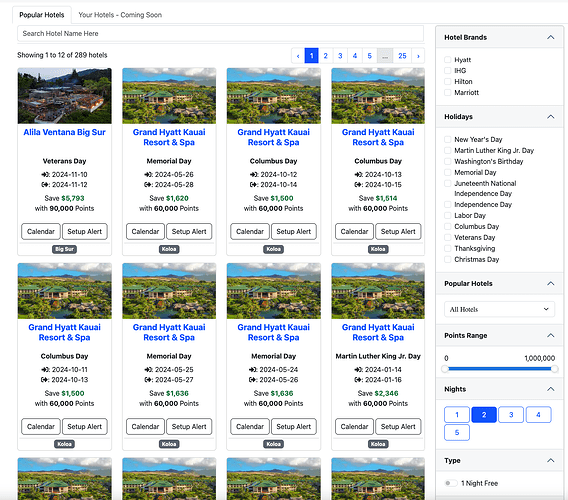Select 2 nights option
Image resolution: width=568 pixels, height=500 pixels.
point(484,414)
